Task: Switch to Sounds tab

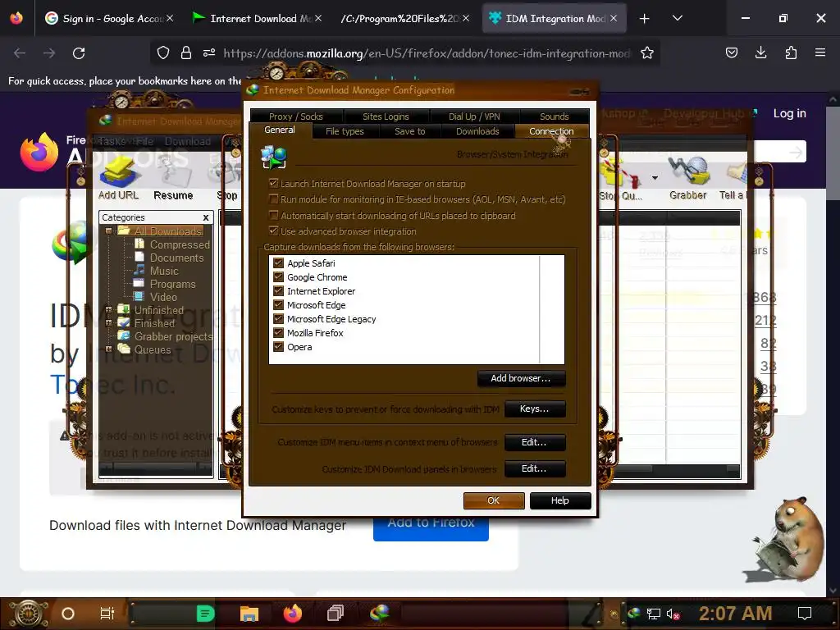Action: (554, 116)
